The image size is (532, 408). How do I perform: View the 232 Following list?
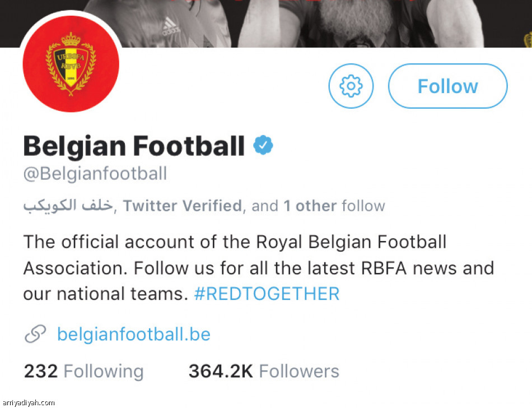[x=83, y=371]
